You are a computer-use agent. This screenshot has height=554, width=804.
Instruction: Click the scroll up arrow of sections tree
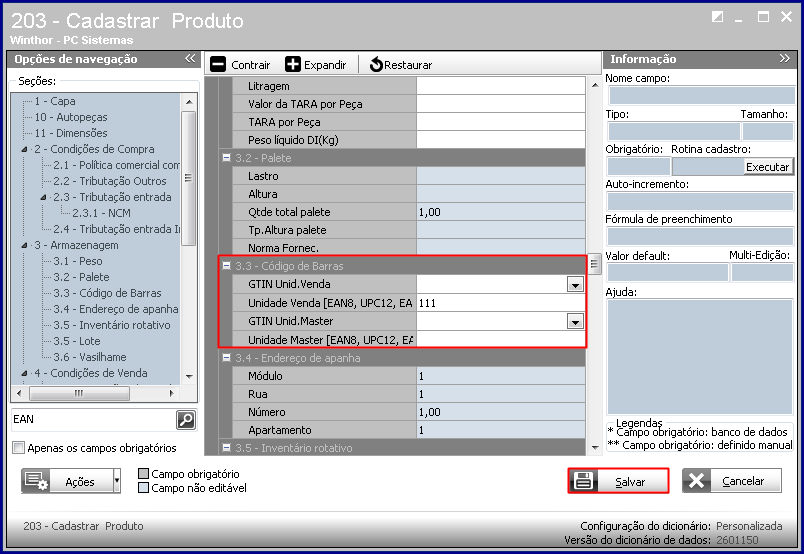pos(189,102)
